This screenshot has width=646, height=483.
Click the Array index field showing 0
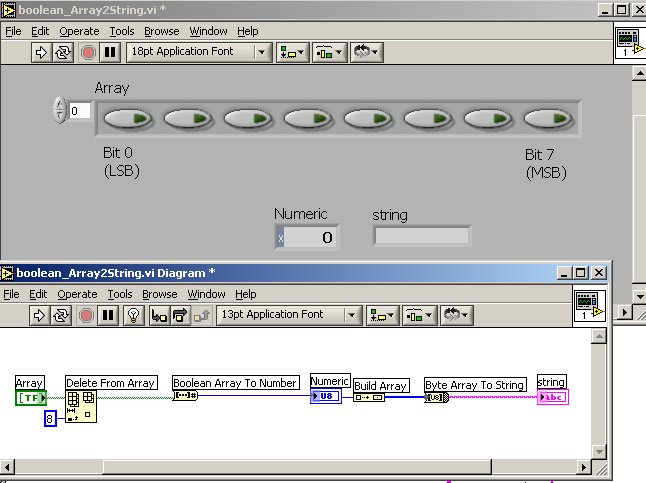point(80,111)
